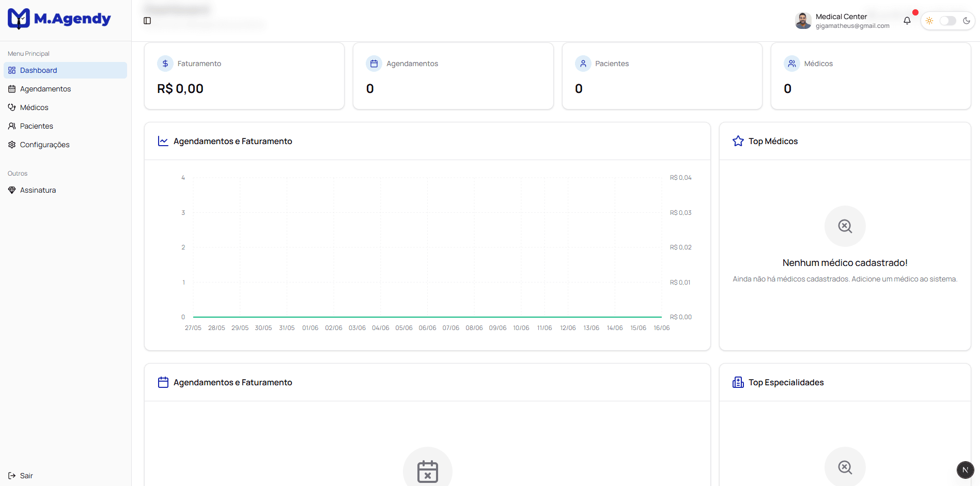Click the notification bell
Image resolution: width=980 pixels, height=486 pixels.
tap(907, 21)
